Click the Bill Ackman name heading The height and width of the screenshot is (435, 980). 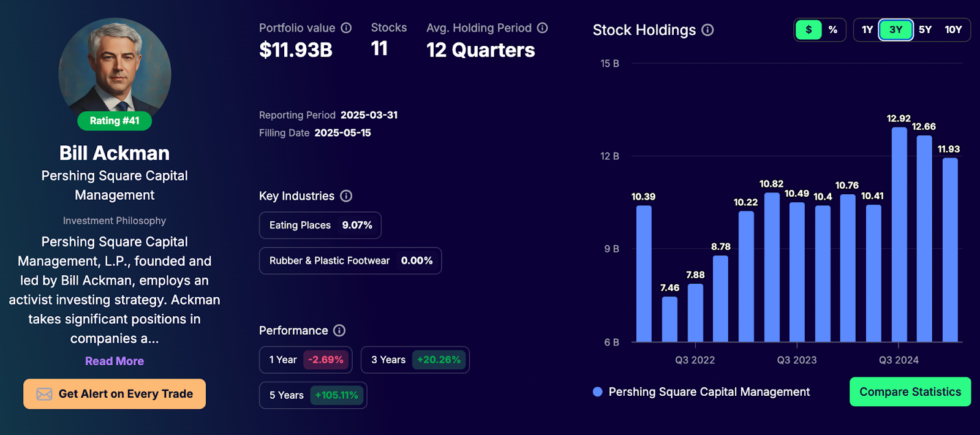(115, 153)
